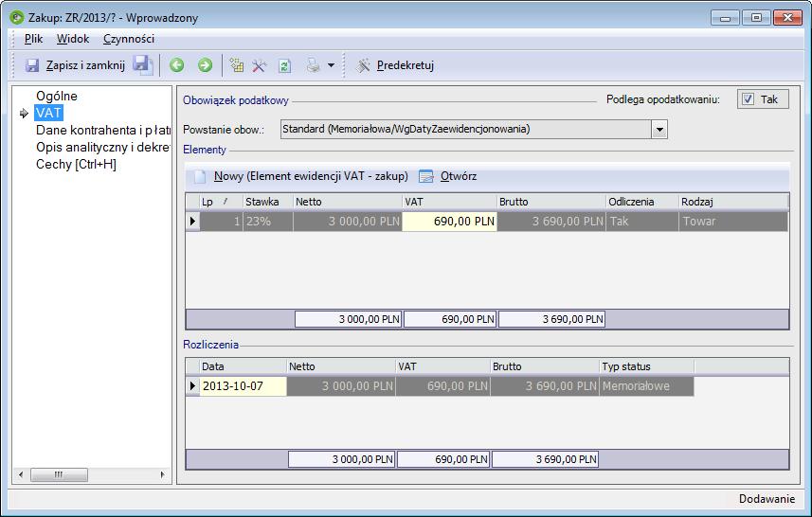Click the save-all multiple floppy icon
The height and width of the screenshot is (517, 812).
click(x=142, y=65)
